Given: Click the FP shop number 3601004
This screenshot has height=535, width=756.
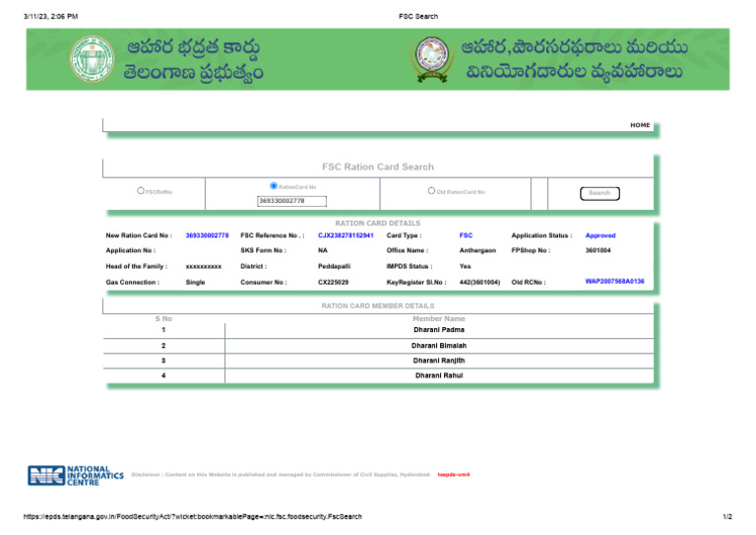Looking at the screenshot, I should pyautogui.click(x=598, y=250).
